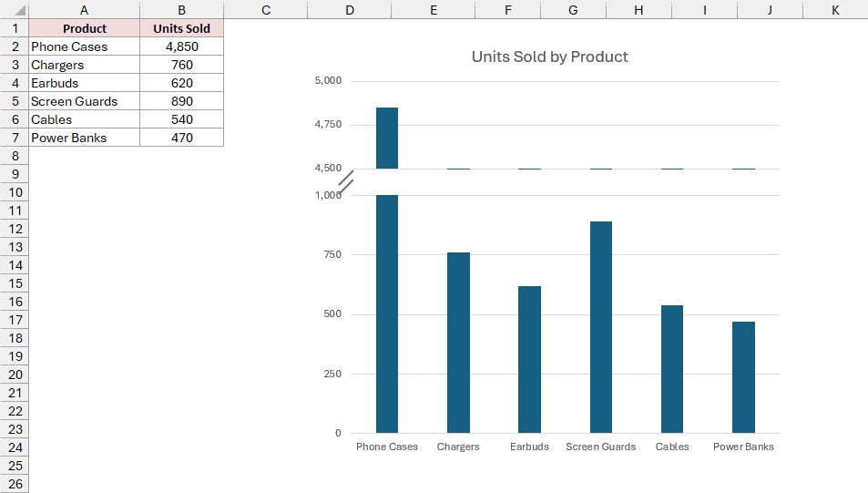Click the 'Chargers' category axis label
The image size is (868, 493).
click(x=458, y=447)
